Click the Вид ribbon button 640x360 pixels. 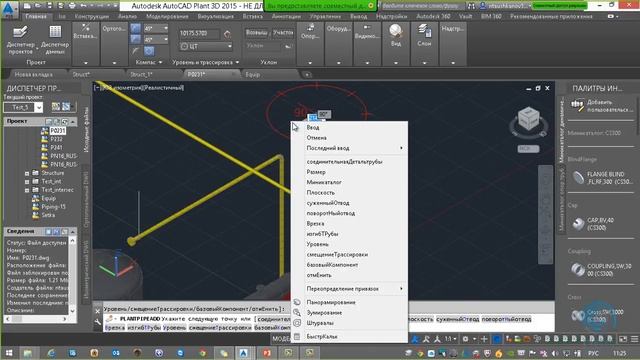coord(396,35)
